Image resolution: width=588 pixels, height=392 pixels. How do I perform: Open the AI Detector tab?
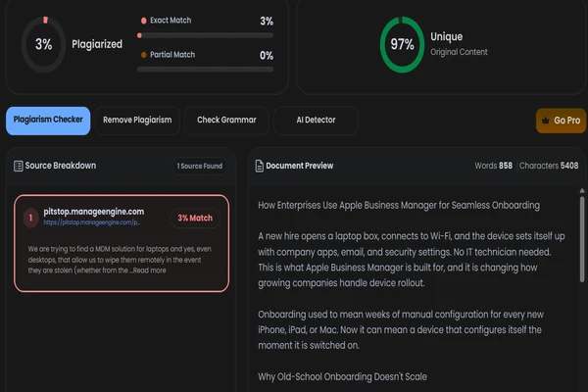coord(316,121)
